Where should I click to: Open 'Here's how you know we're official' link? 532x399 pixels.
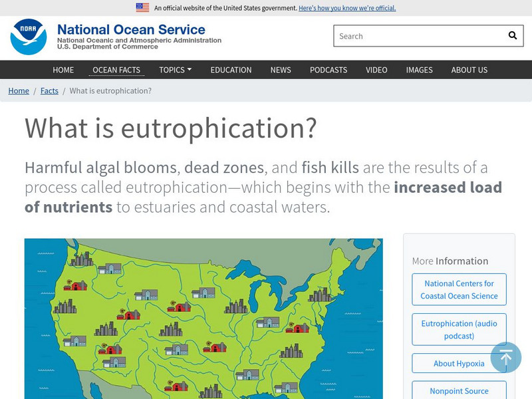[346, 8]
